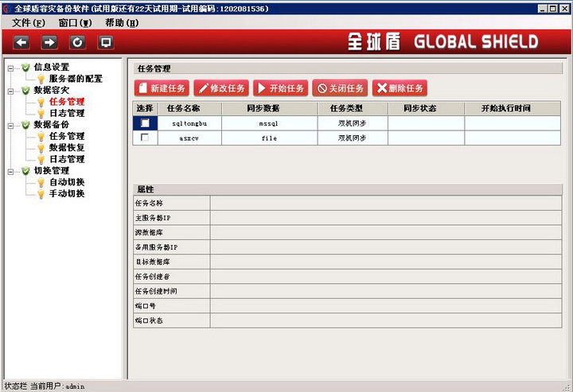This screenshot has height=392, width=573.
Task: Click the bulb icon beside 数据恢复
Action: tap(41, 148)
